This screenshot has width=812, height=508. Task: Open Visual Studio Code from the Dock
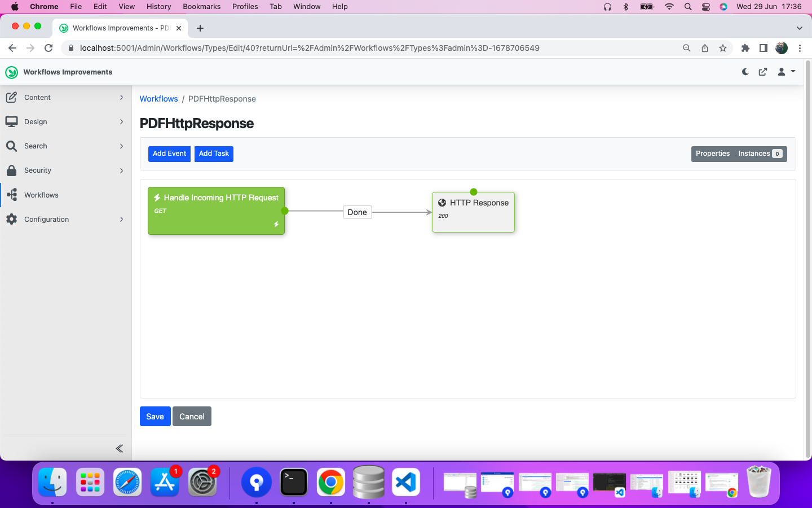(406, 483)
